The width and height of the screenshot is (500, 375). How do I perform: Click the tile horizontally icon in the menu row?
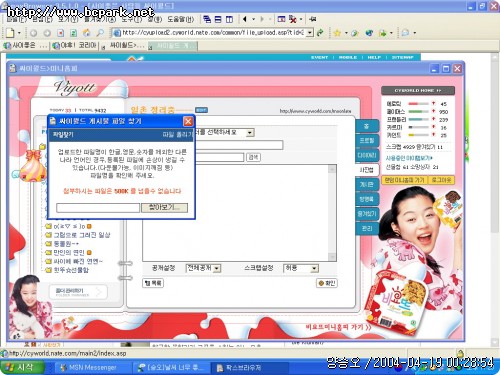218,19
